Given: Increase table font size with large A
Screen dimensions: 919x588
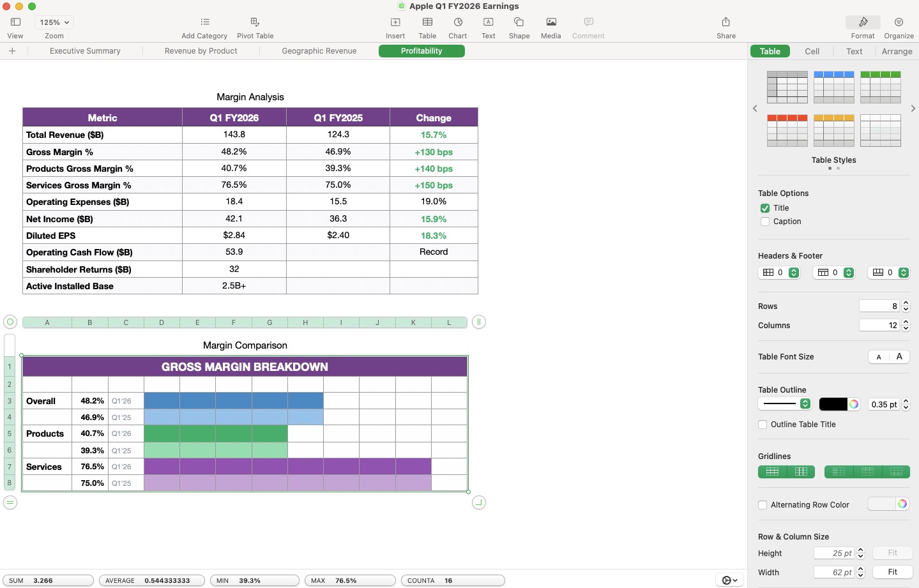Looking at the screenshot, I should [x=899, y=357].
